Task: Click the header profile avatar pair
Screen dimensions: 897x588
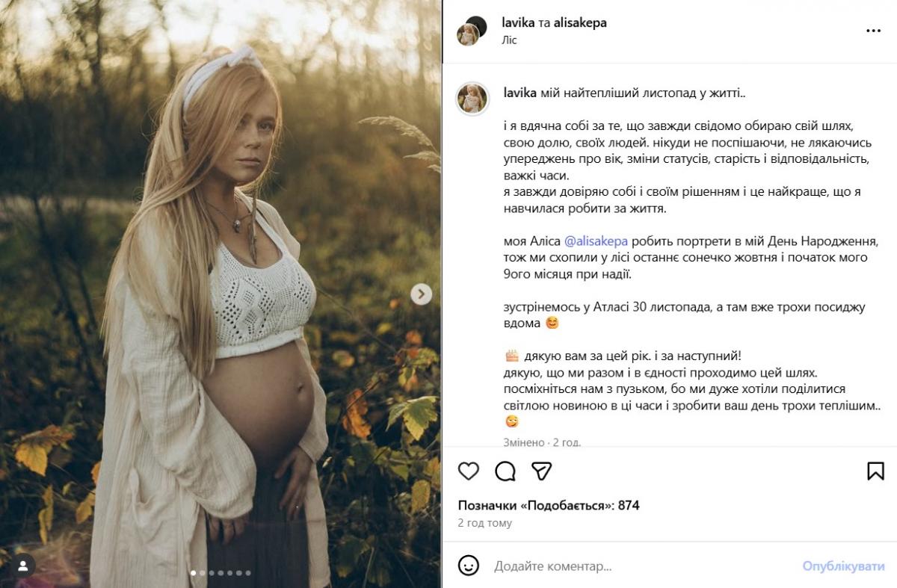Action: coord(472,31)
